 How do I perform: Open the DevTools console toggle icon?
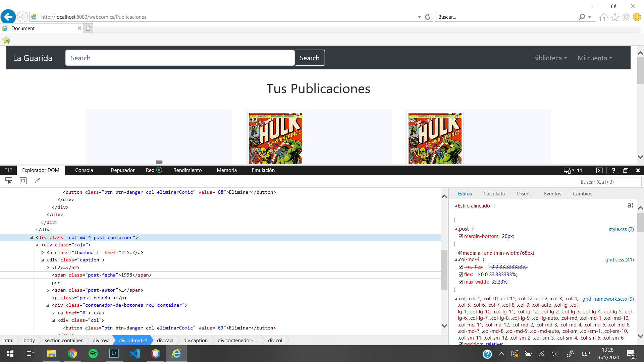tap(599, 170)
